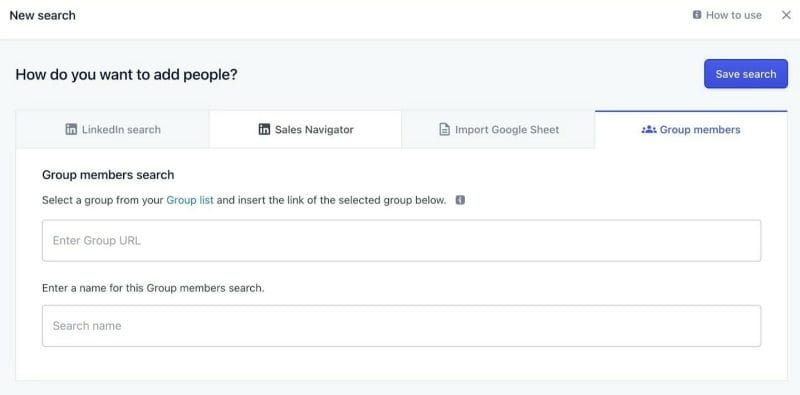Screen dimensions: 800x395
Task: Click the people icon in Group members tab
Action: tap(648, 130)
